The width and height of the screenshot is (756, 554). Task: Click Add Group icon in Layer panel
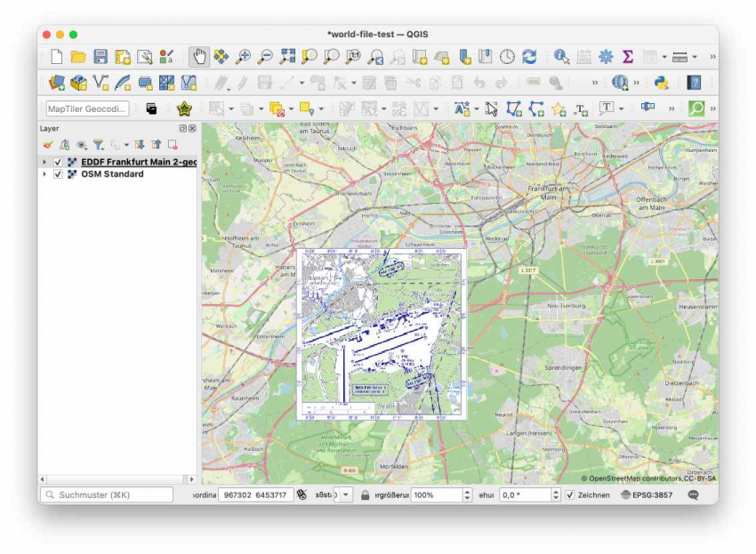[64, 145]
